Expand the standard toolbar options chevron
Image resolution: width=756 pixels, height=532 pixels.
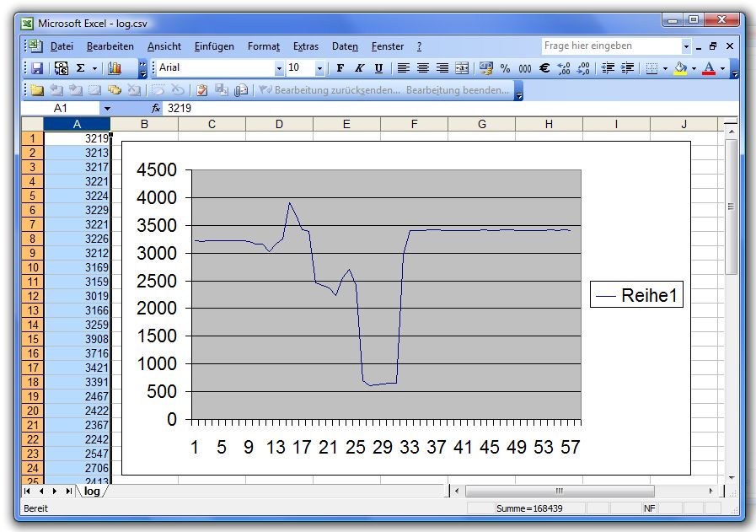(x=142, y=68)
